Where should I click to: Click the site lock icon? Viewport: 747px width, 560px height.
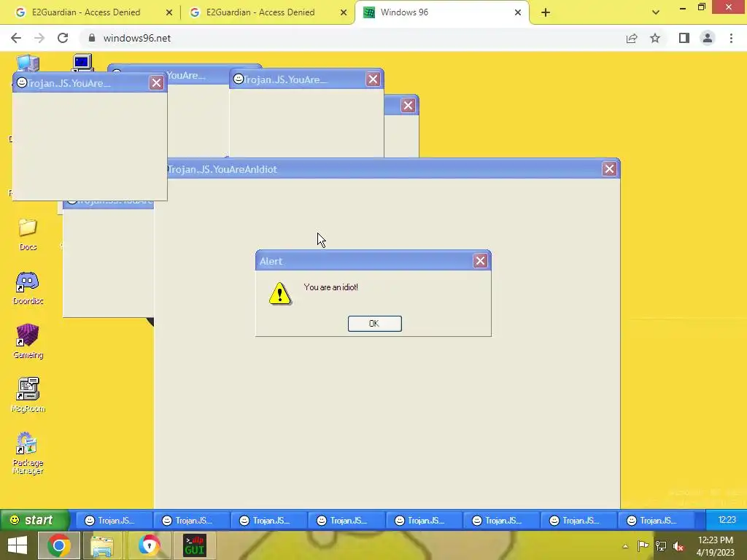[92, 38]
